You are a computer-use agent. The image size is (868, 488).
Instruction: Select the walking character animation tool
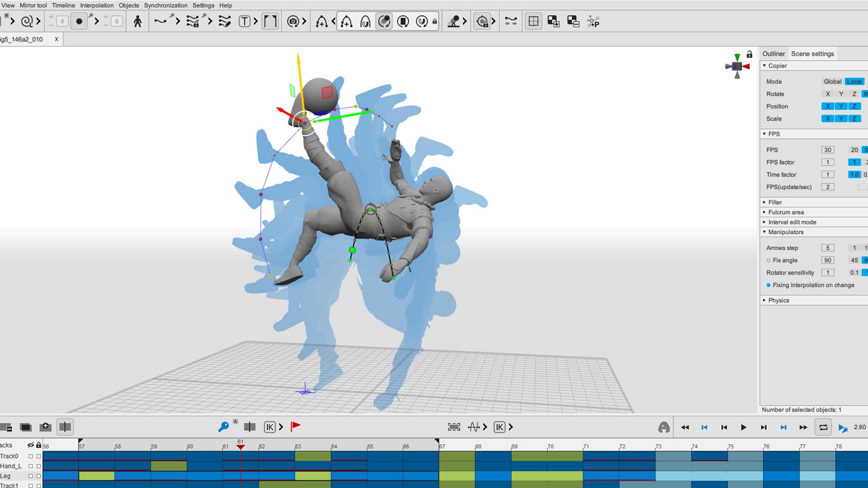138,21
